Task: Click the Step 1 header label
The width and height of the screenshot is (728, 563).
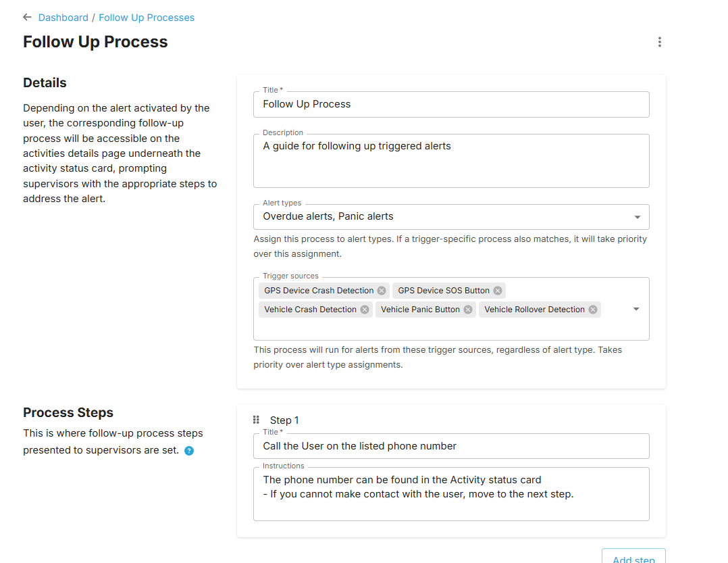Action: [x=284, y=420]
